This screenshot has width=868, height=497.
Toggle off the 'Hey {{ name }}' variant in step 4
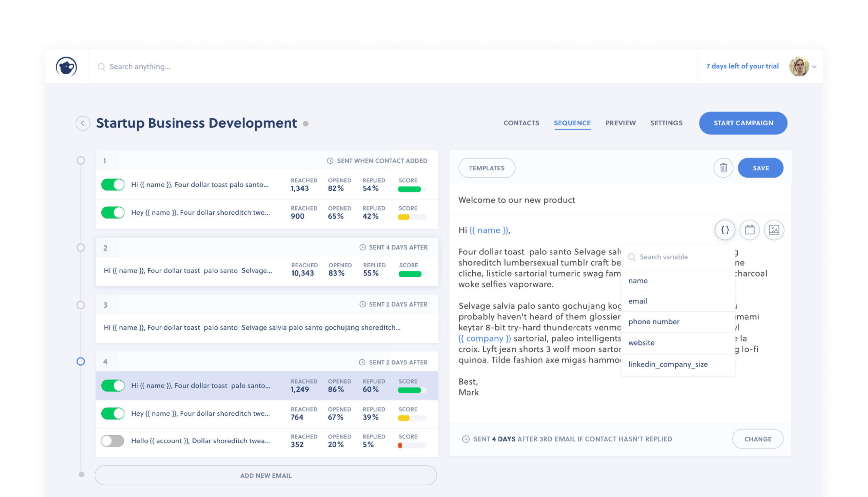coord(112,413)
